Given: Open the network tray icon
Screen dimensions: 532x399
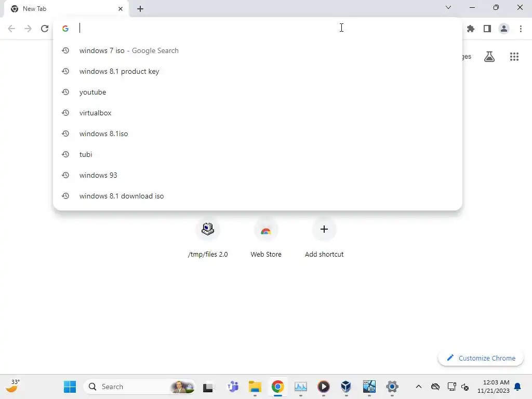Looking at the screenshot, I should tap(451, 387).
